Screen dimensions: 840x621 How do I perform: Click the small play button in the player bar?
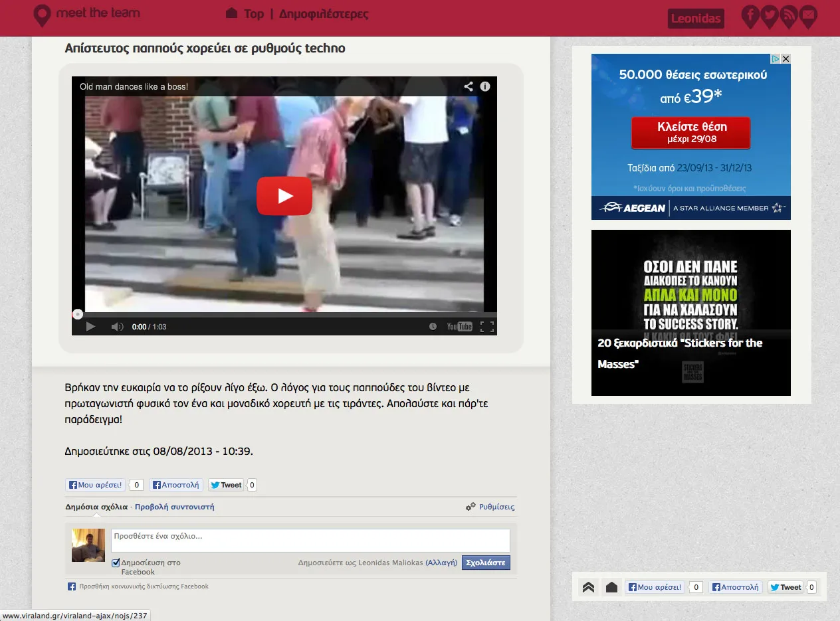[91, 327]
